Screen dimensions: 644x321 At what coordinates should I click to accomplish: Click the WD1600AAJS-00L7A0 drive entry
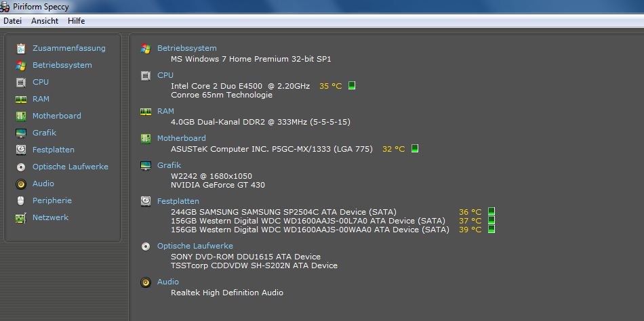click(308, 221)
